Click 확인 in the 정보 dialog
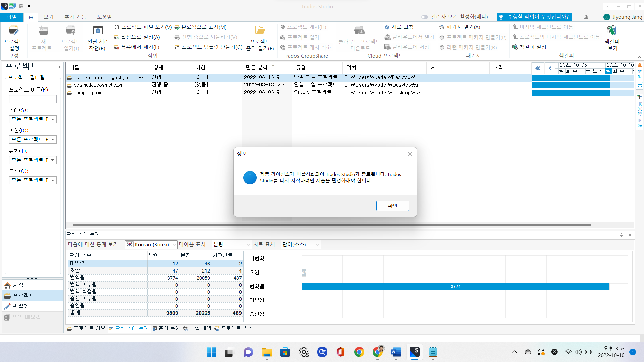This screenshot has width=644, height=362. 392,206
